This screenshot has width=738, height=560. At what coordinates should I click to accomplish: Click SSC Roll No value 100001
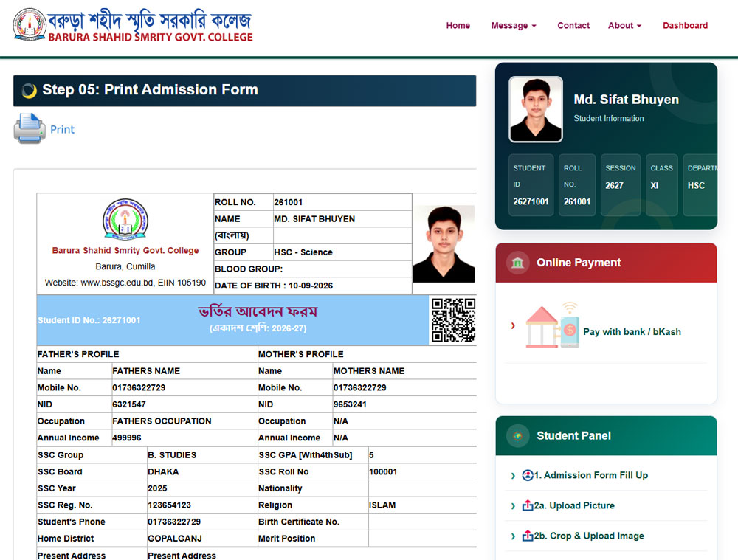point(383,471)
